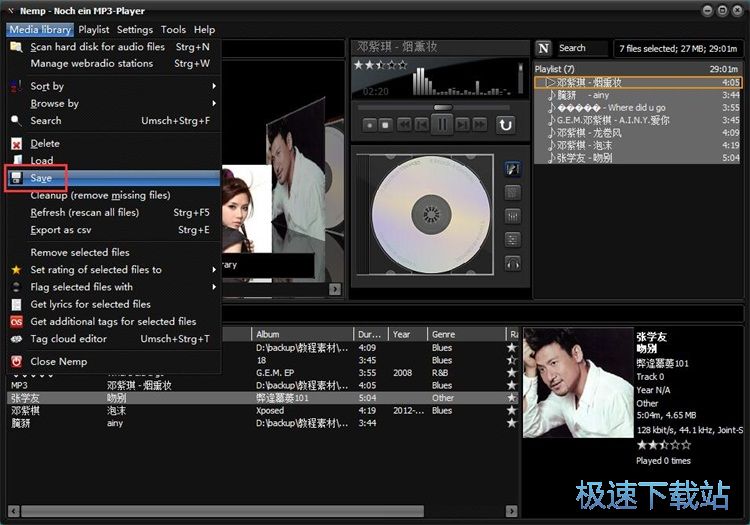Click the Nemp N logo button
This screenshot has height=525, width=750.
tap(543, 48)
